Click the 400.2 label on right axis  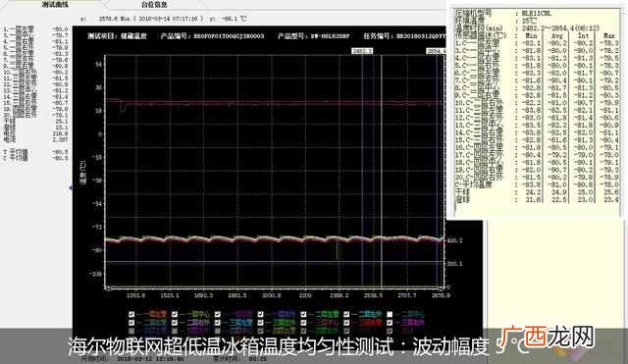[x=454, y=240]
